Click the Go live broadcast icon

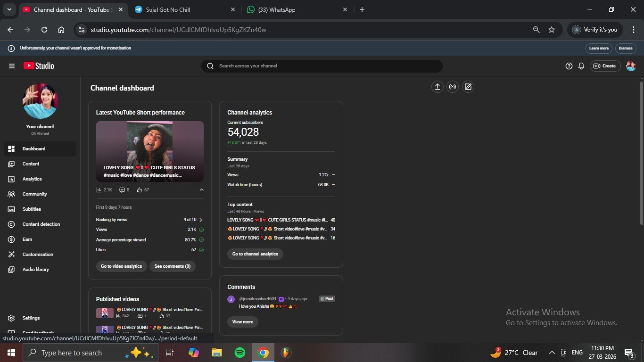coord(453,87)
